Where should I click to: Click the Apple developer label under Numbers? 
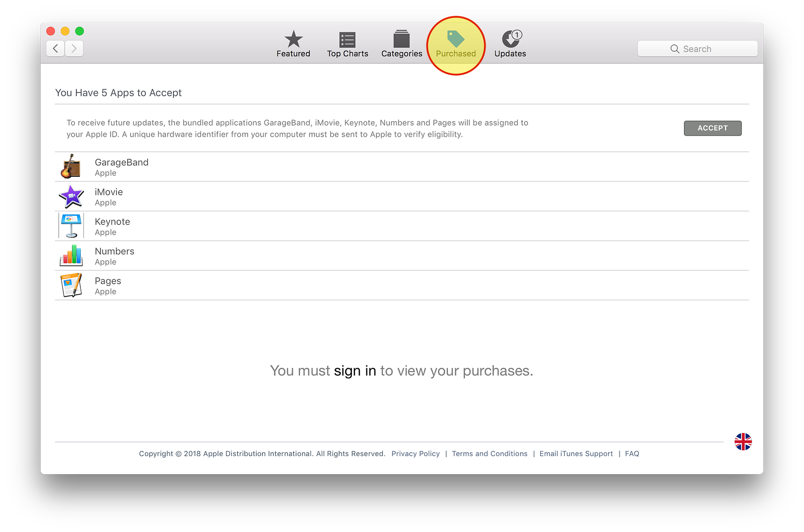pyautogui.click(x=106, y=262)
